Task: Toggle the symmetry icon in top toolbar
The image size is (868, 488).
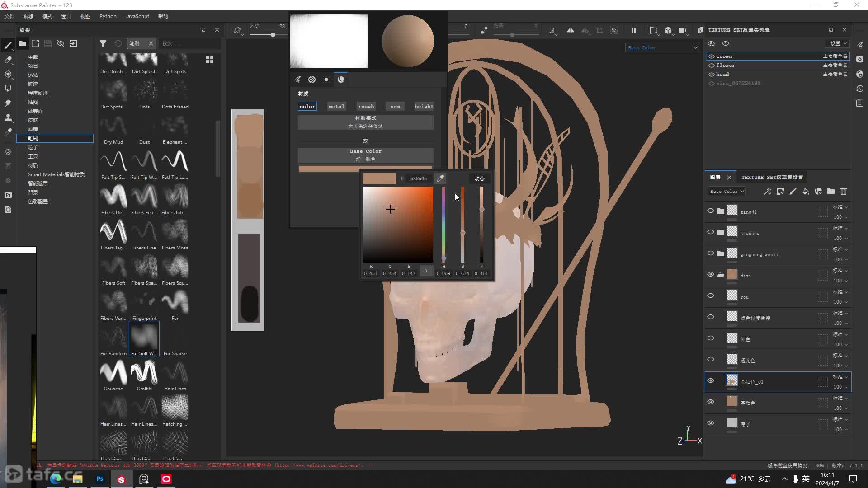Action: coord(571,30)
